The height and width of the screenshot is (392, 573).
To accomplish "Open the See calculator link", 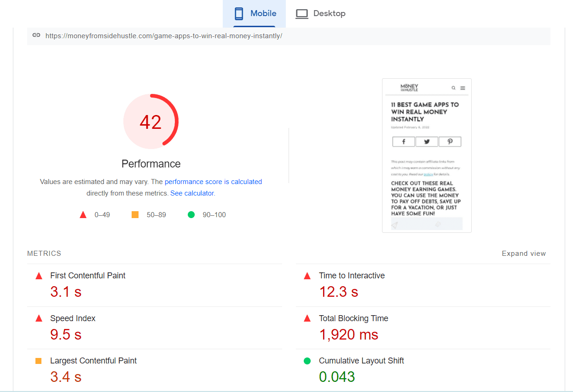I will [x=191, y=193].
